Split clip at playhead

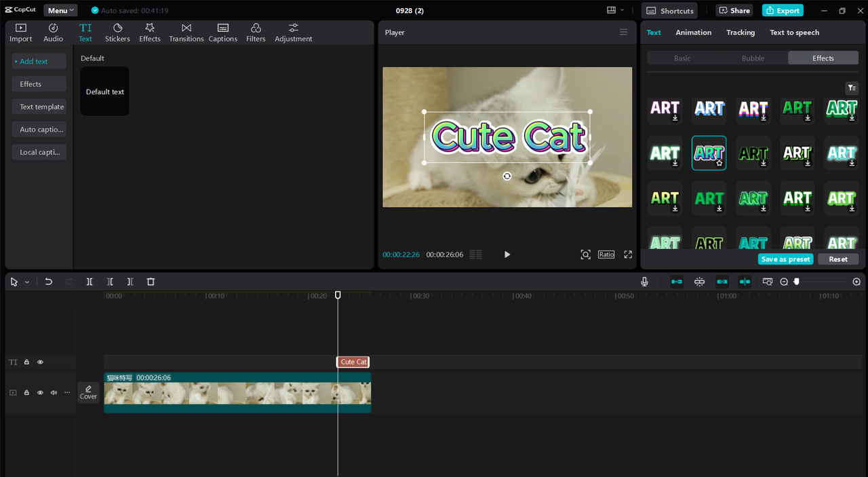pyautogui.click(x=90, y=282)
